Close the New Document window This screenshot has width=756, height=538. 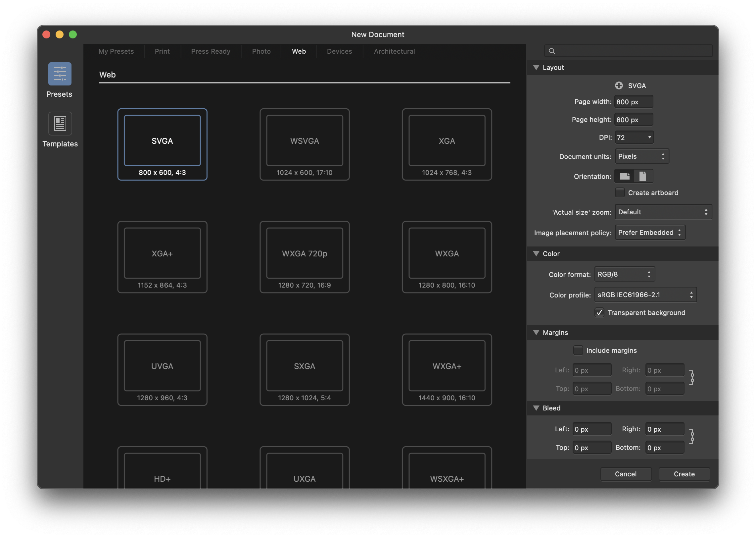point(46,34)
